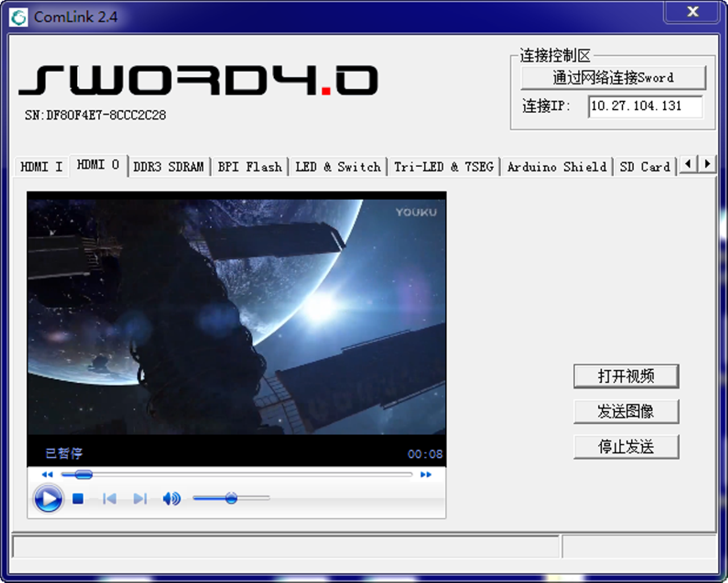Stop video playback with the square button
The width and height of the screenshot is (728, 583).
pyautogui.click(x=78, y=499)
